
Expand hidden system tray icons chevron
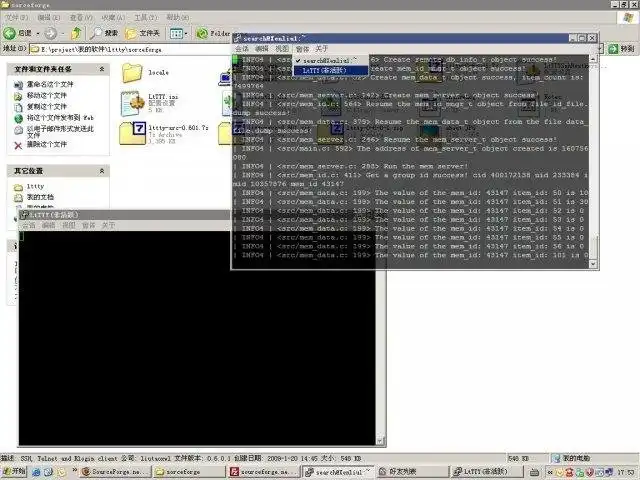coord(549,472)
